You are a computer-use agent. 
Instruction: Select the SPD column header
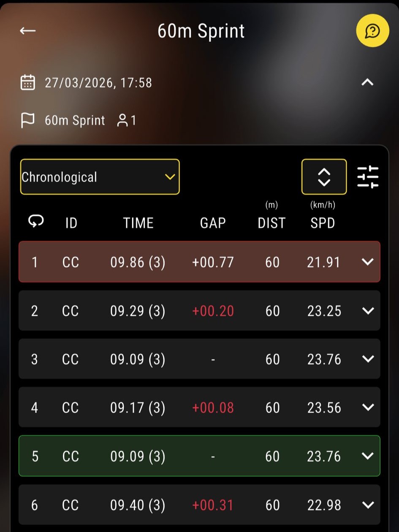pyautogui.click(x=323, y=223)
